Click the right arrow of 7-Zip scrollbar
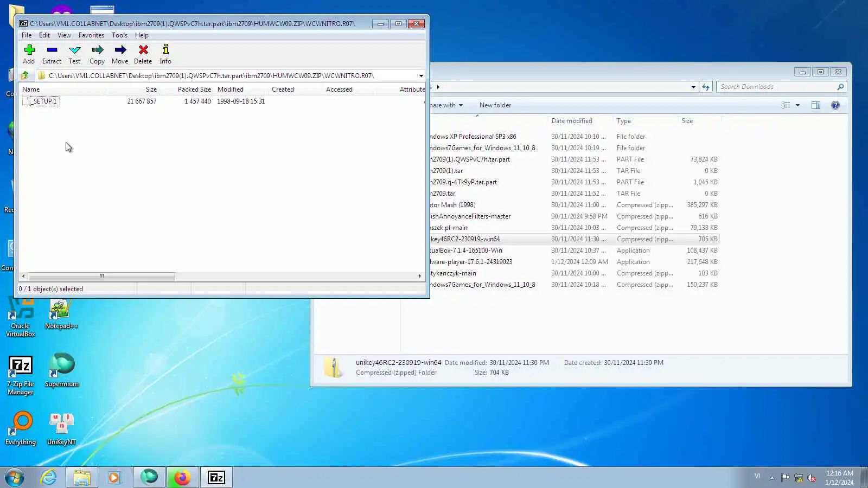Image resolution: width=868 pixels, height=488 pixels. (420, 276)
